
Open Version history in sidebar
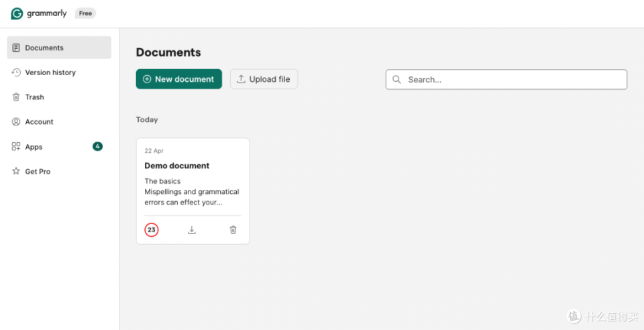click(x=59, y=72)
